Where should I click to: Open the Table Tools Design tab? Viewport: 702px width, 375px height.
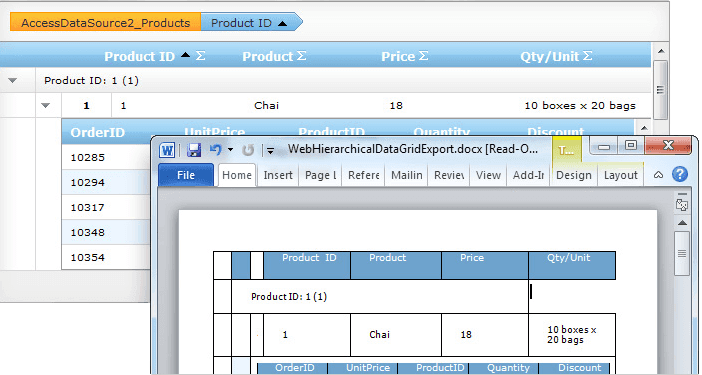point(574,175)
